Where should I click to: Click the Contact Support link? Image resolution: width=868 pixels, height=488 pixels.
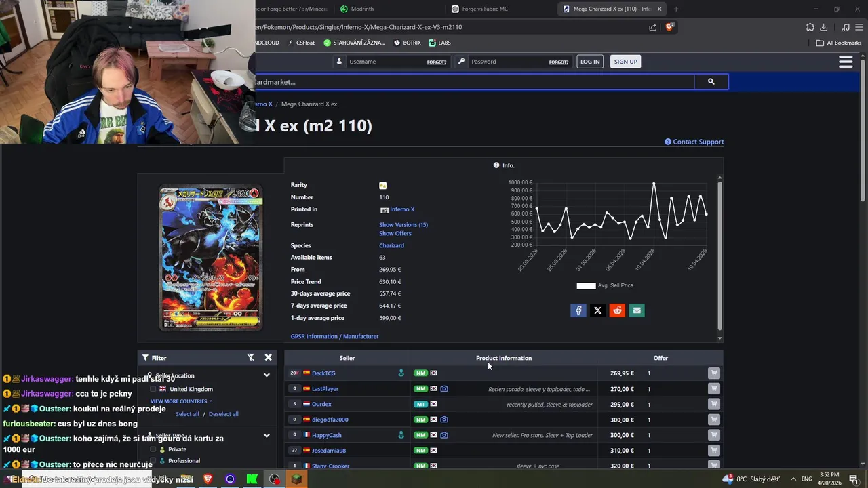coord(694,142)
